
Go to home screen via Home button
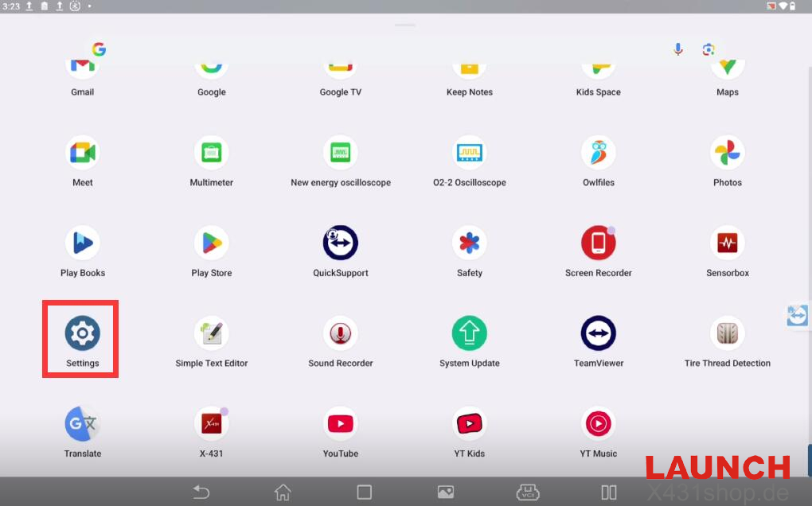click(283, 492)
